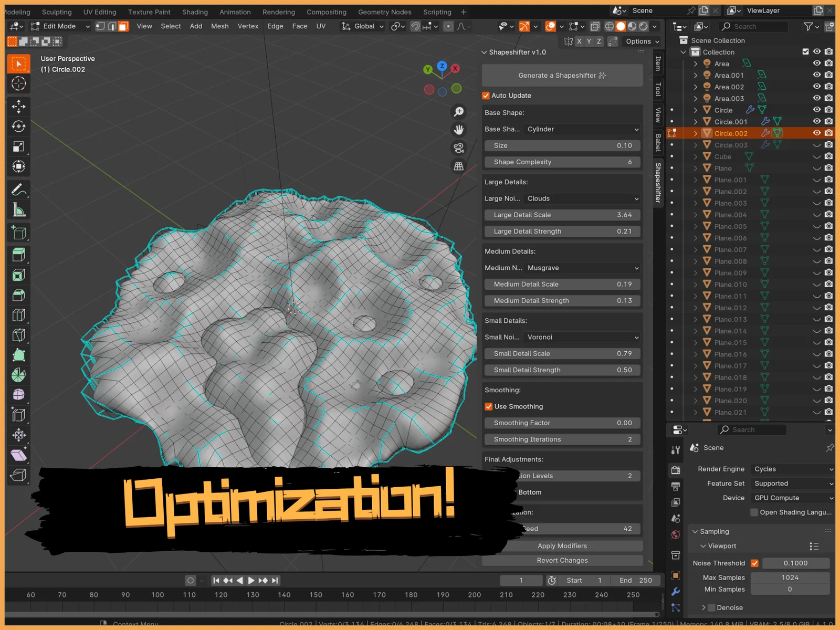Select the 3D Cursor tool
This screenshot has width=840, height=630.
[x=19, y=83]
